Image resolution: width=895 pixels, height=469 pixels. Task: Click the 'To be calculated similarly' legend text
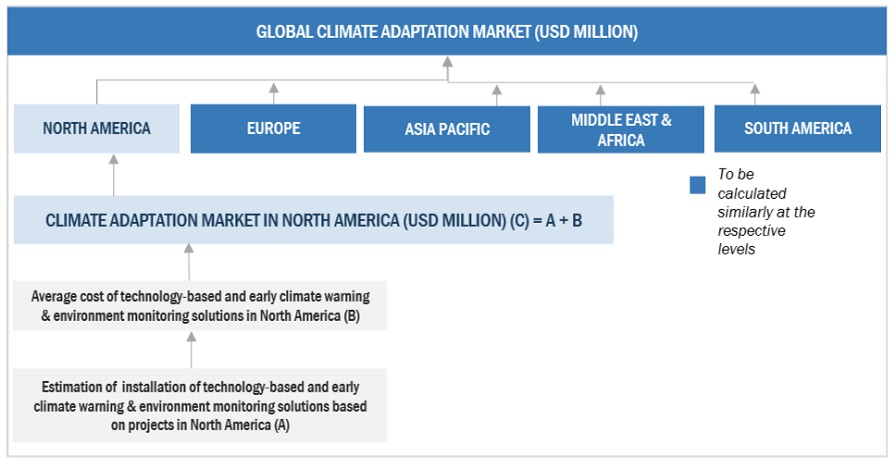(765, 211)
